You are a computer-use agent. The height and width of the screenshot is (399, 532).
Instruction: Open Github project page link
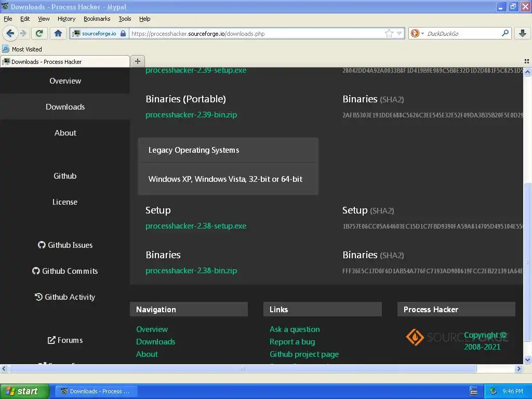click(x=304, y=354)
